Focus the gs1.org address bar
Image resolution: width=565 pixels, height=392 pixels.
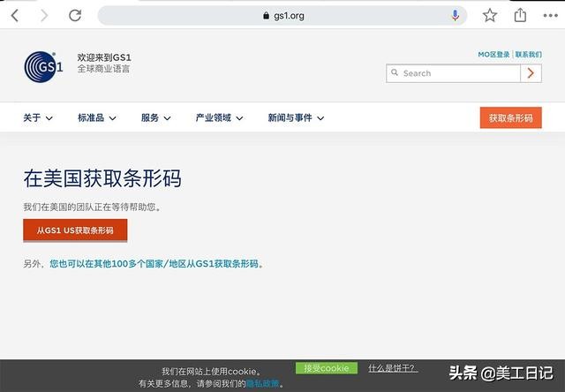click(282, 16)
